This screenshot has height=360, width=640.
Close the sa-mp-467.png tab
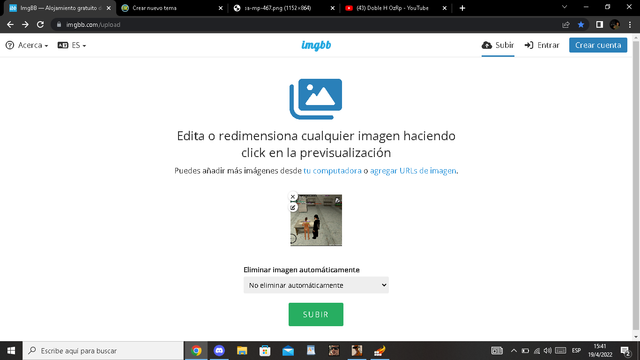point(333,8)
